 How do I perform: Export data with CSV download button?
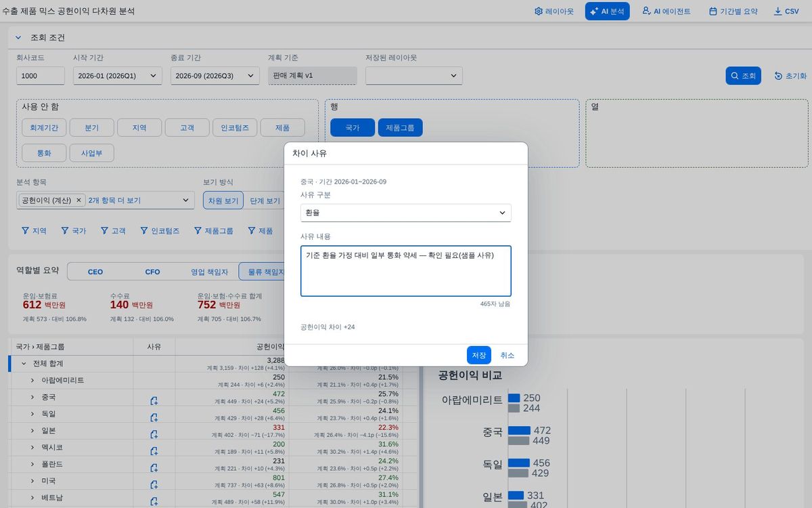[x=786, y=12]
